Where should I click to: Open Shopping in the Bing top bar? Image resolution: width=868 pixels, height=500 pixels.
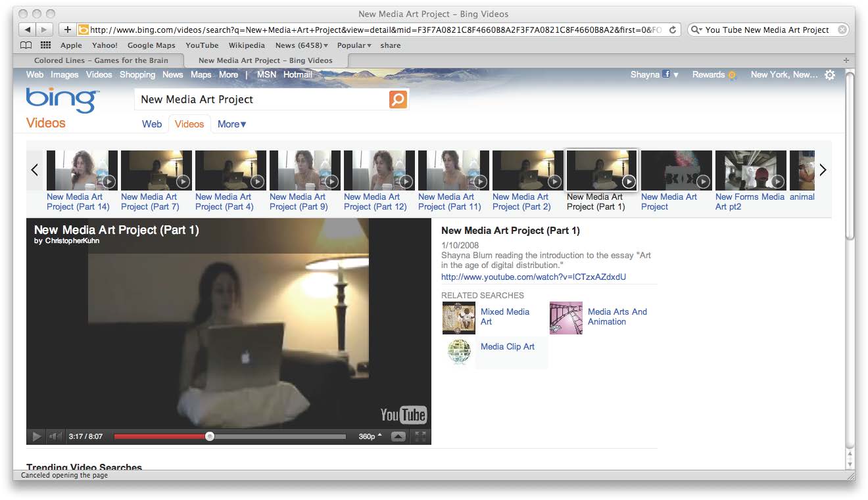point(137,75)
